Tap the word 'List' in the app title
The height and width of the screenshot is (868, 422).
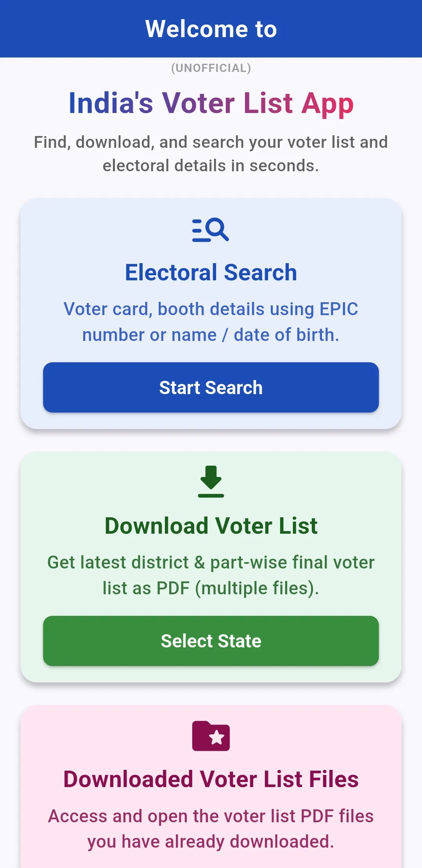268,103
